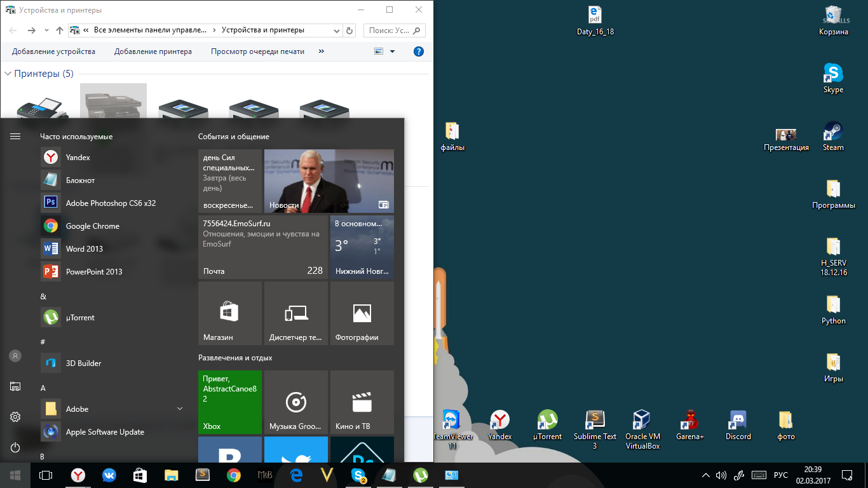Open the Кино и ТВ tile
The image size is (868, 488).
(x=362, y=402)
